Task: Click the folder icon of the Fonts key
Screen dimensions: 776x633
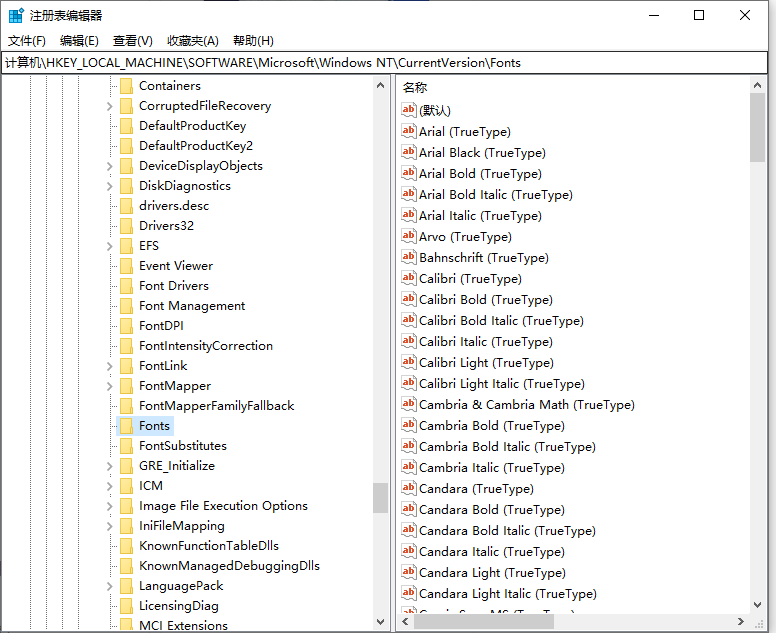Action: pos(127,426)
